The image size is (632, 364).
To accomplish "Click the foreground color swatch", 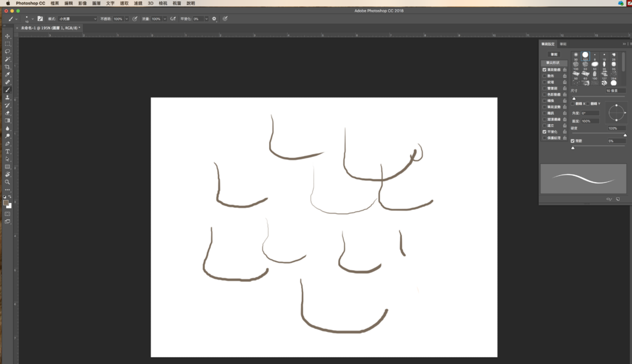I will (x=6, y=202).
